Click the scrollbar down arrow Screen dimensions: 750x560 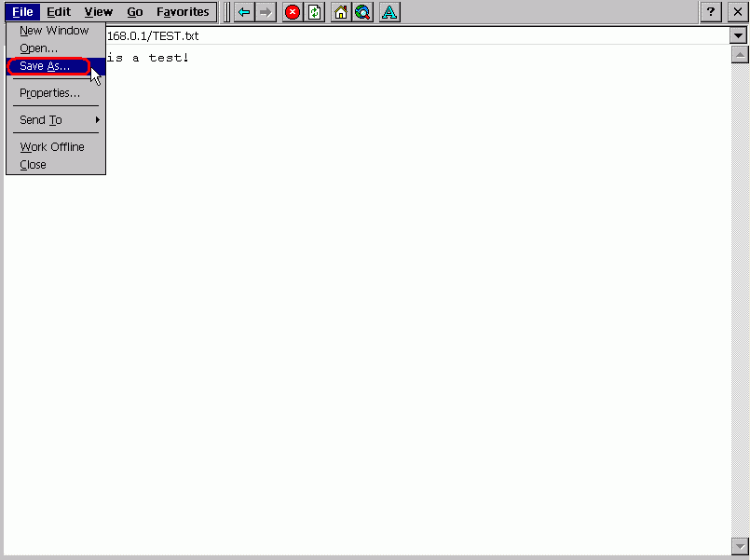coord(740,546)
